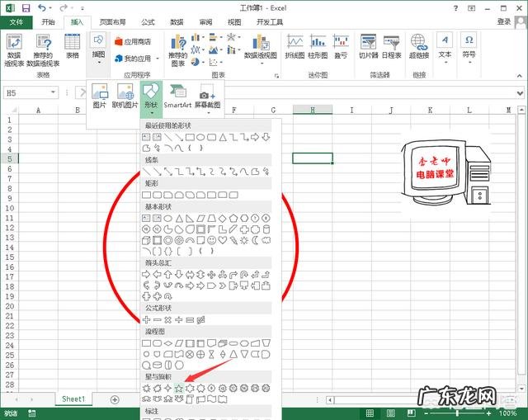Select the rounded rectangle in rectangles section

coord(158,195)
